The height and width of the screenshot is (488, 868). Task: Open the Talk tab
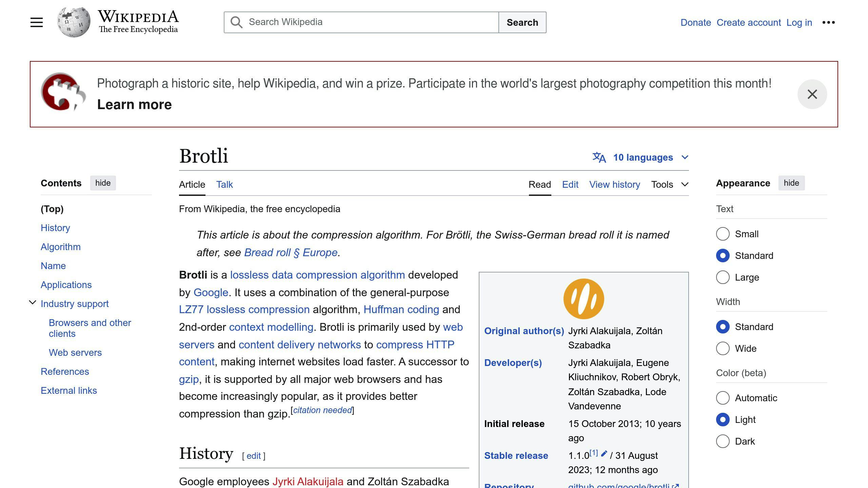[224, 184]
